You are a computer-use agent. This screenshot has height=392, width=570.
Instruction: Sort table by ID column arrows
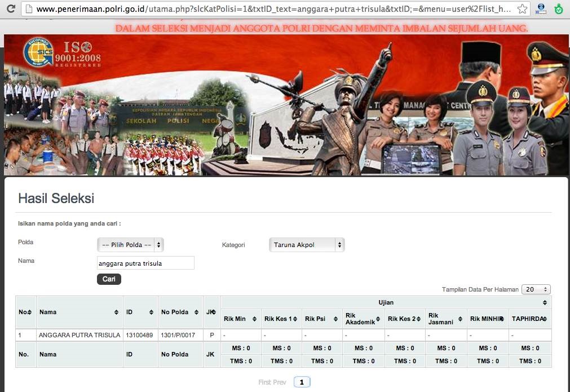[151, 312]
